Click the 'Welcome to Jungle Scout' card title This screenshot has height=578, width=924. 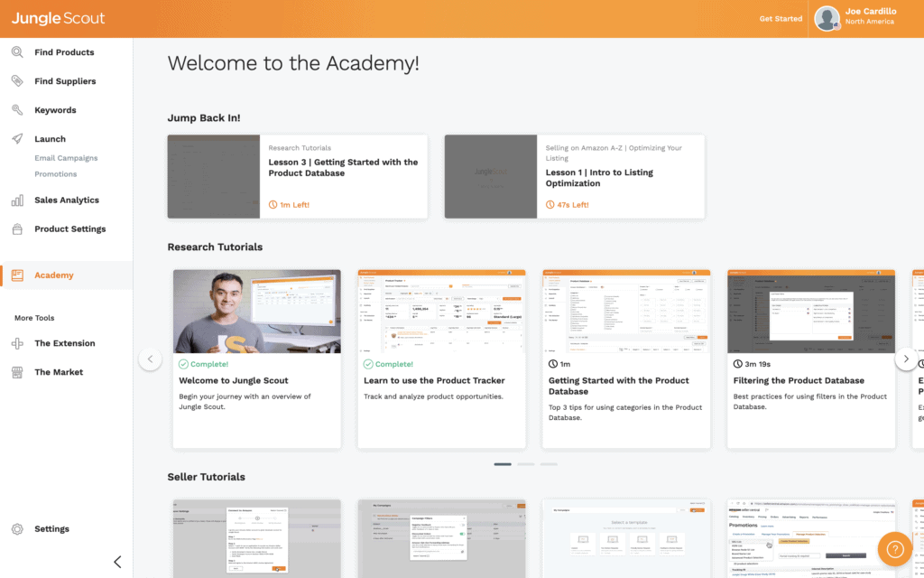234,380
